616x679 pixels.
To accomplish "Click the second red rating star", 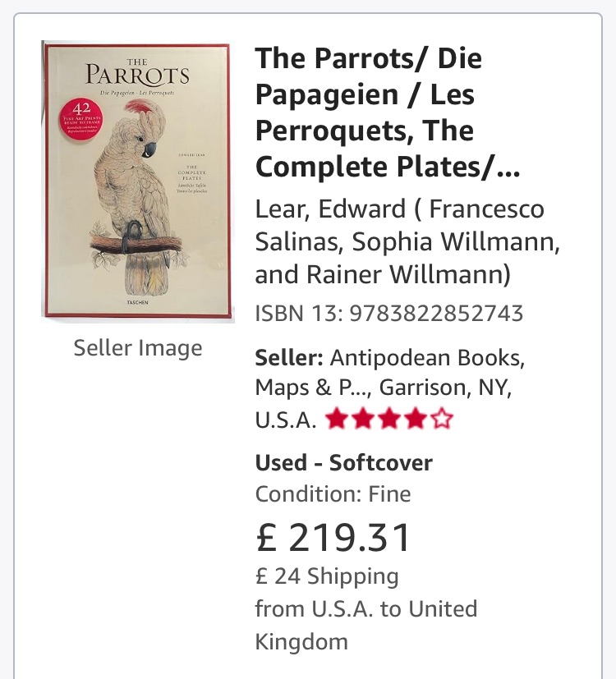I will pyautogui.click(x=364, y=420).
